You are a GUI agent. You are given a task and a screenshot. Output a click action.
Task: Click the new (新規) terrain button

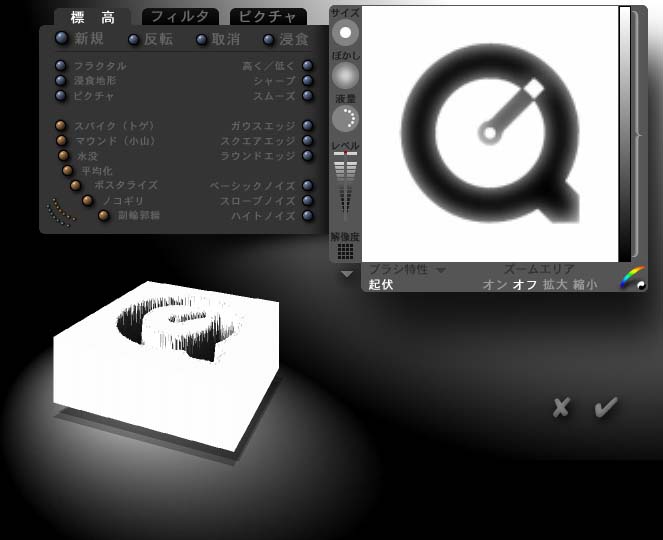62,39
